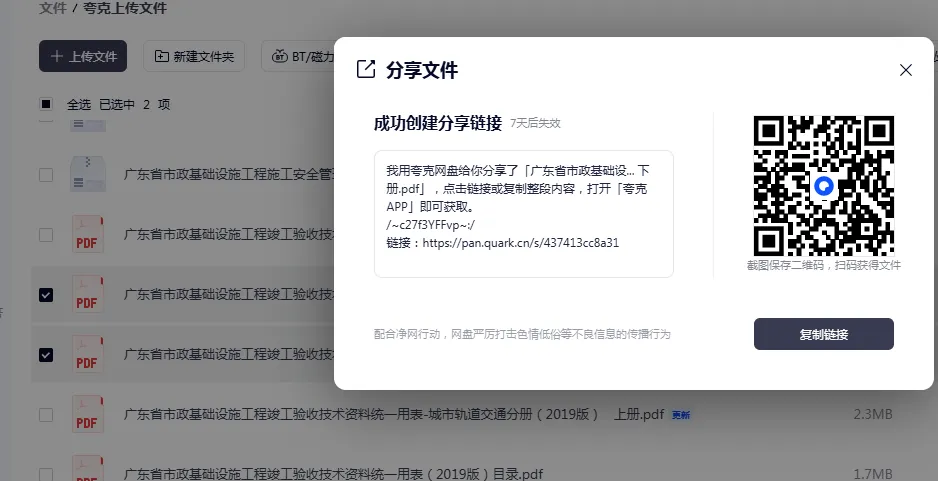Click the 配合净网行动 notice text

(522, 334)
